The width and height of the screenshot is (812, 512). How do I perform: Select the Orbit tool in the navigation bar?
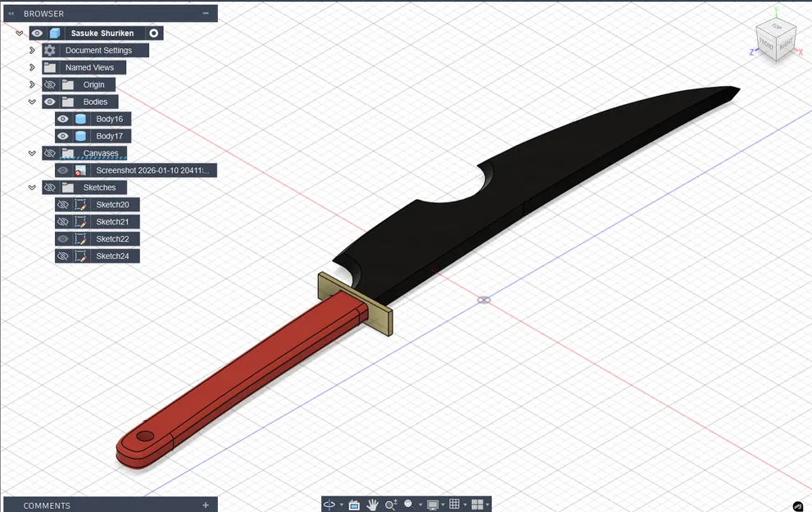[329, 505]
